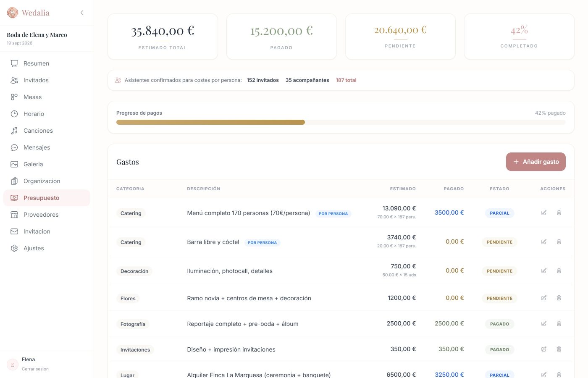Image resolution: width=588 pixels, height=378 pixels.
Task: Click the payment progress bar
Action: tap(341, 122)
